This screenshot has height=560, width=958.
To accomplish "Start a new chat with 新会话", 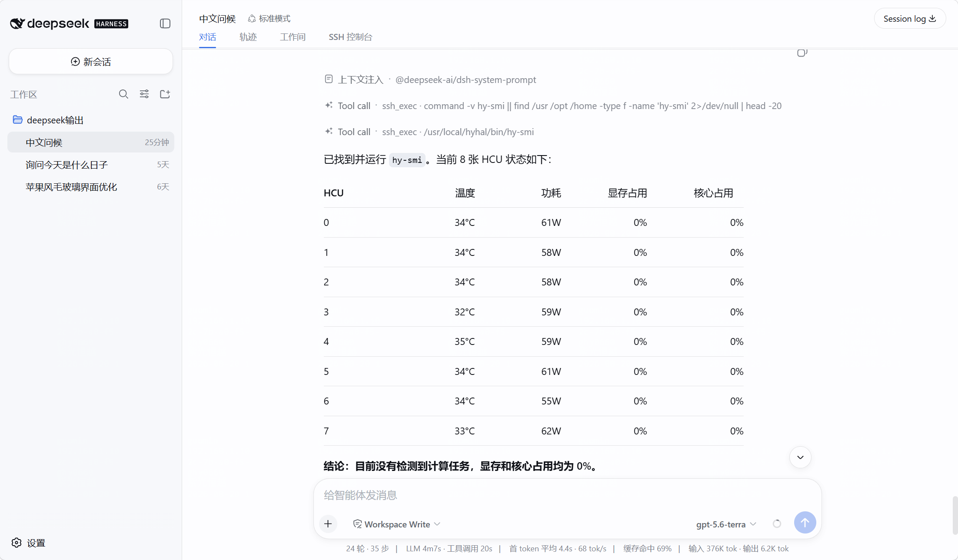I will pyautogui.click(x=91, y=62).
